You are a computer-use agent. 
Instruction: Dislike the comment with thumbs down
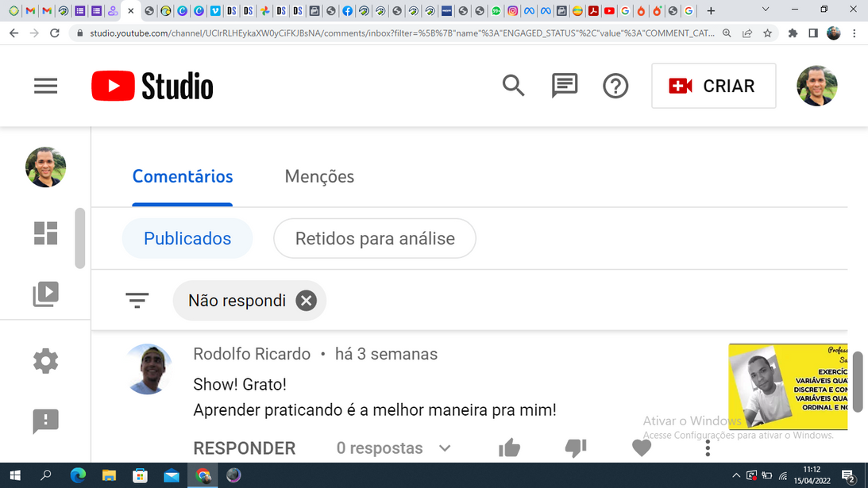tap(576, 448)
